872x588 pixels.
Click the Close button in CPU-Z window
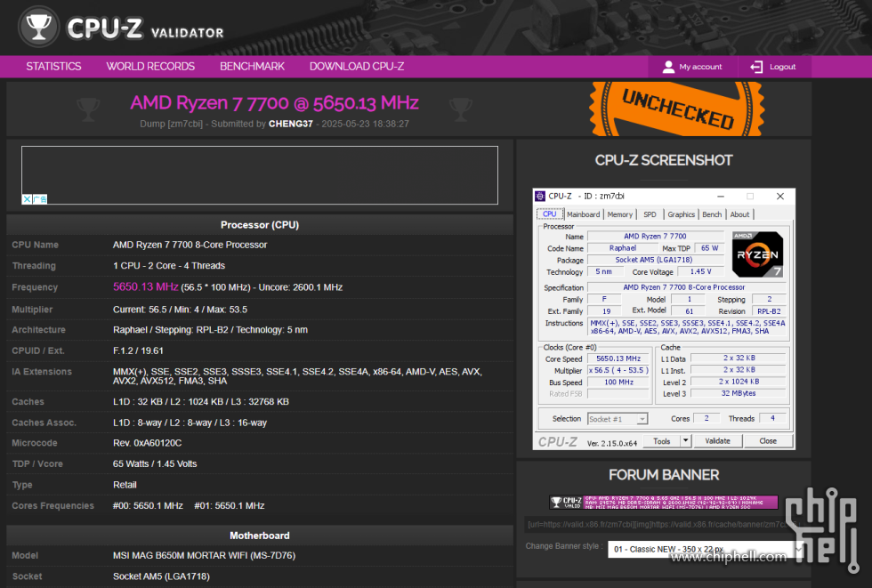point(768,440)
